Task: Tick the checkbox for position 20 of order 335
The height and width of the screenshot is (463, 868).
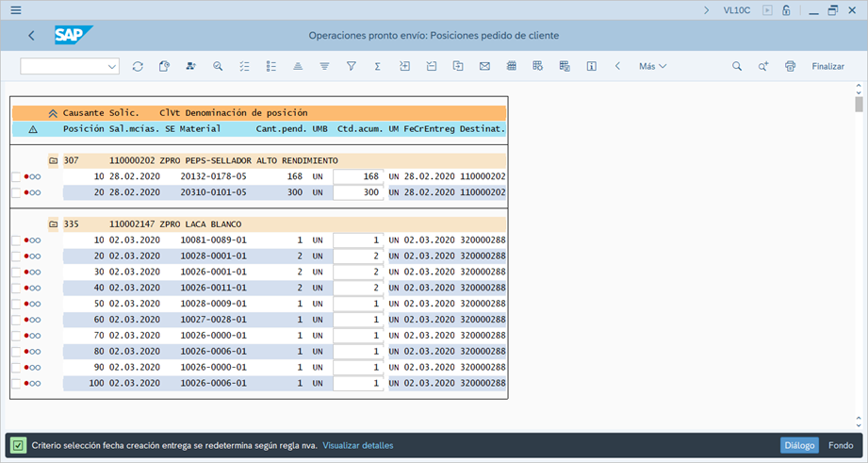Action: click(16, 256)
